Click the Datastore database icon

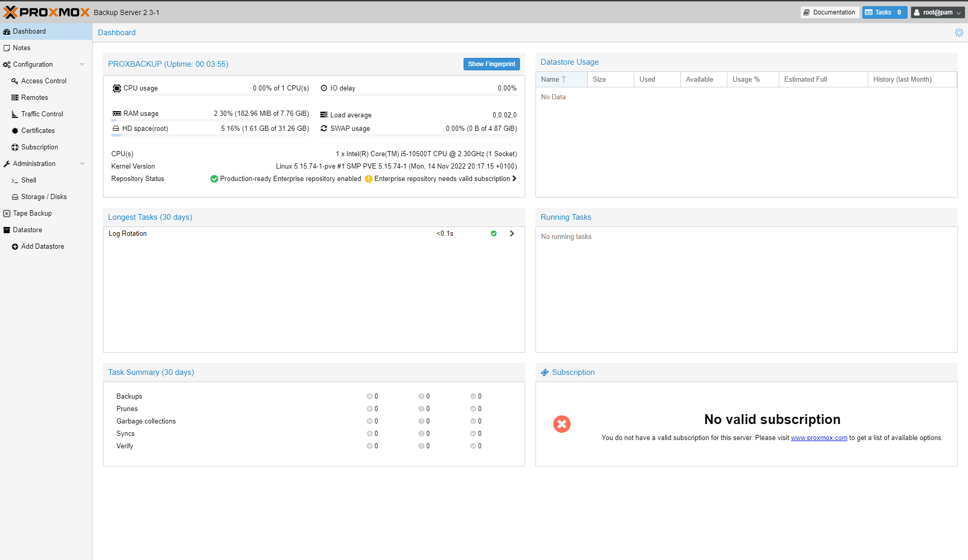coord(7,230)
